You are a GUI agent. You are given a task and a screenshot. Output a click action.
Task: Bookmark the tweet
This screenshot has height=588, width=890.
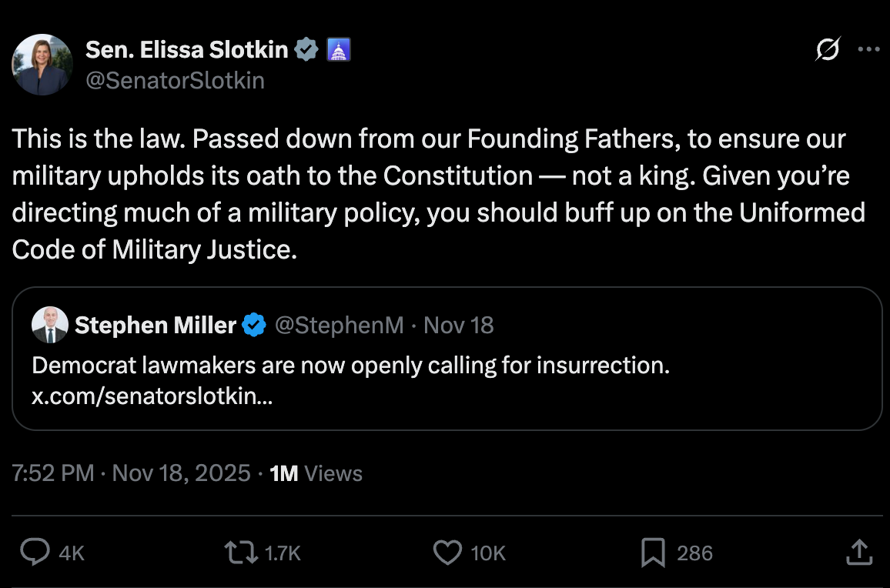[654, 552]
